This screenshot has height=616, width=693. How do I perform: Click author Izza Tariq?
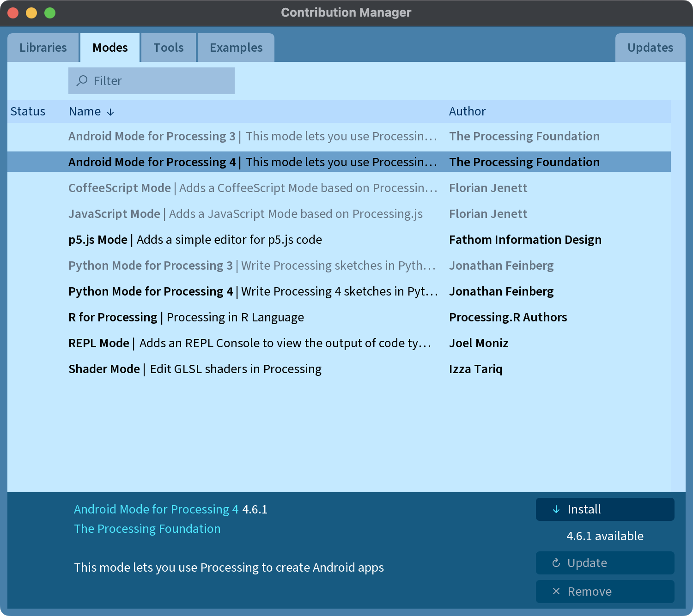tap(475, 369)
